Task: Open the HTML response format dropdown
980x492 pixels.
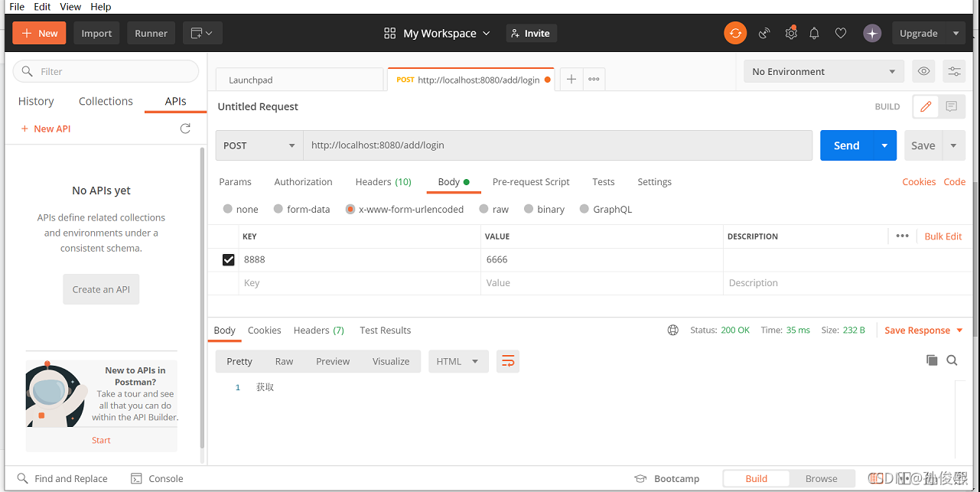Action: click(x=458, y=361)
